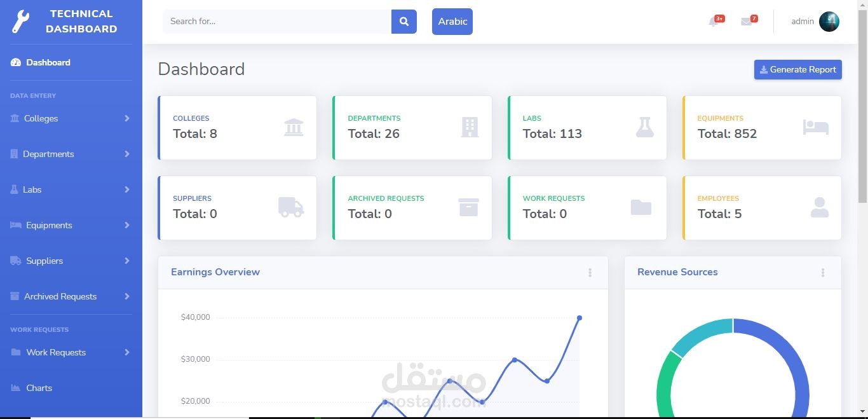Click the sidebar Charts graph icon

click(16, 388)
